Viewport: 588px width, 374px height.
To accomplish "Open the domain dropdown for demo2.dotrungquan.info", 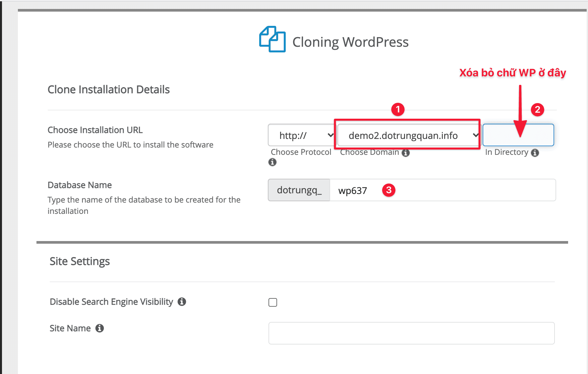I will [408, 135].
